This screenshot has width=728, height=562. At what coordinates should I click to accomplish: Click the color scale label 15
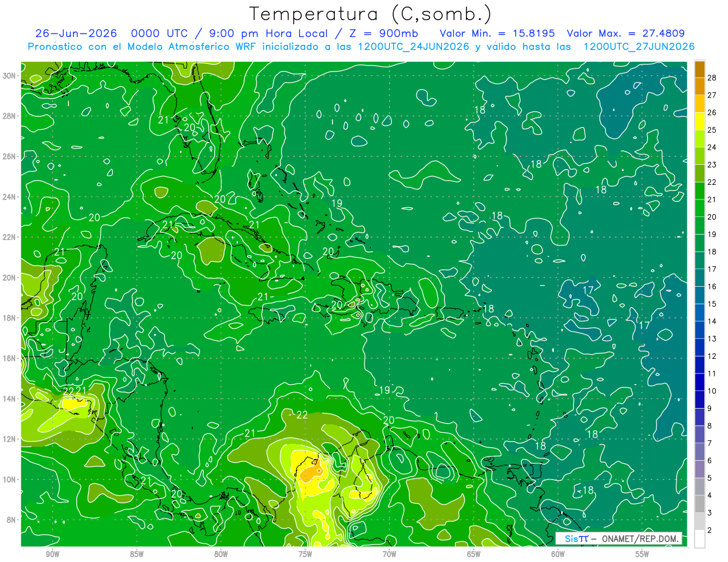click(712, 304)
